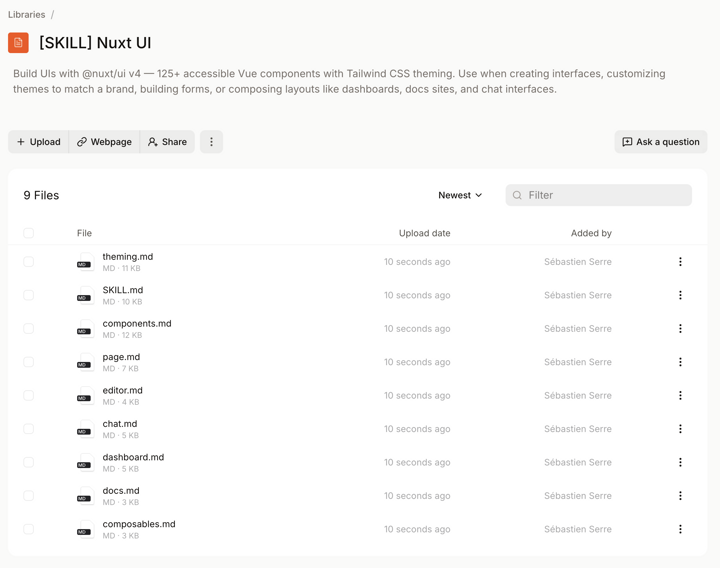Open the editor.md file name
720x568 pixels.
pyautogui.click(x=123, y=390)
